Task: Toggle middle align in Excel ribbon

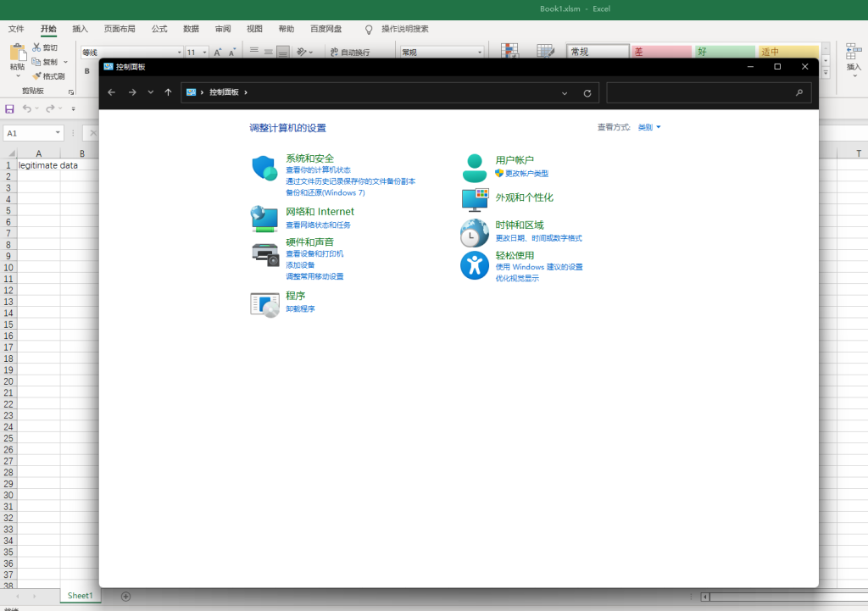Action: [x=269, y=52]
